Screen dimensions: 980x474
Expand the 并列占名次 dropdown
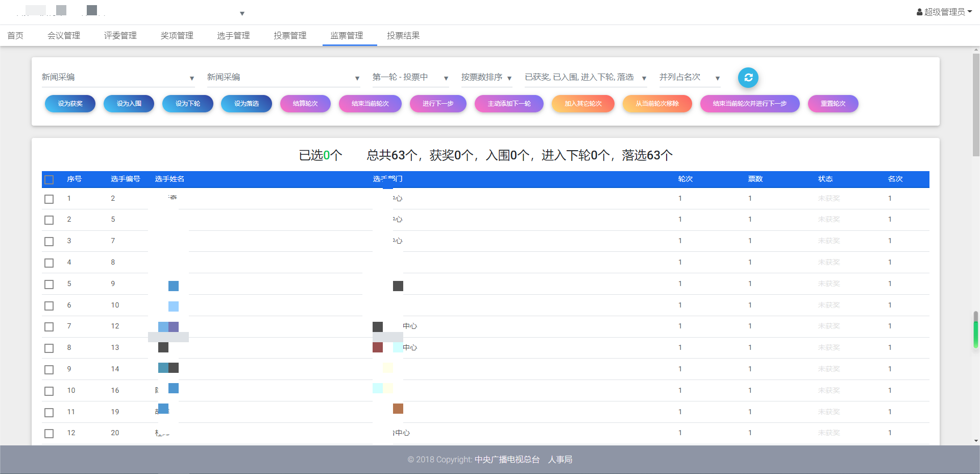[690, 77]
